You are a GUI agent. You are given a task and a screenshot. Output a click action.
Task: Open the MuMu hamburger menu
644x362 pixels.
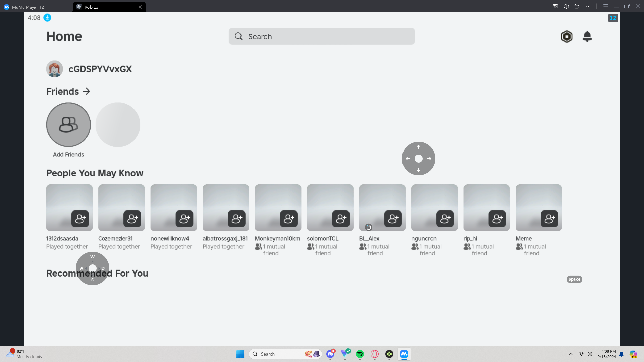[x=606, y=6]
